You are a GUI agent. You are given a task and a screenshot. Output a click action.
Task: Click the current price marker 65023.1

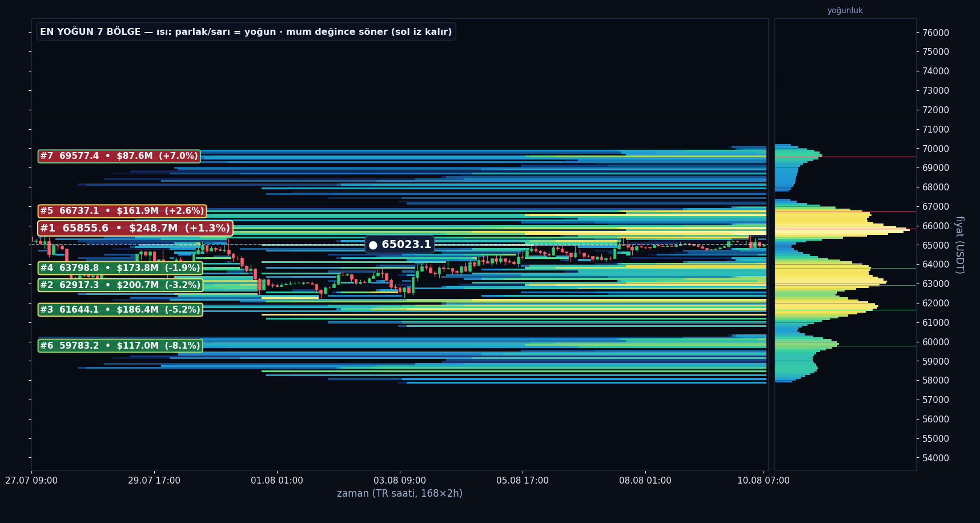[x=400, y=245]
